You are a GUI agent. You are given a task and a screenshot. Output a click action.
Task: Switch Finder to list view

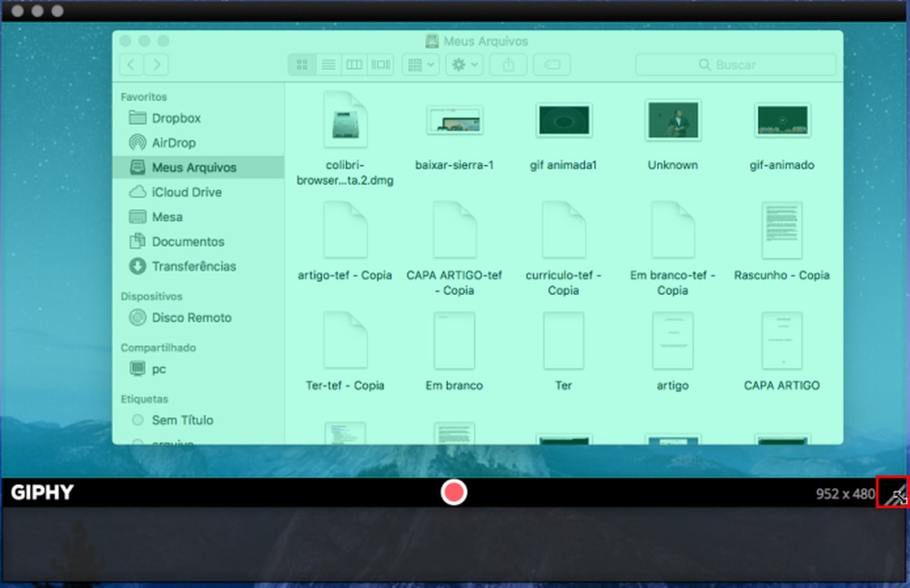click(x=328, y=65)
